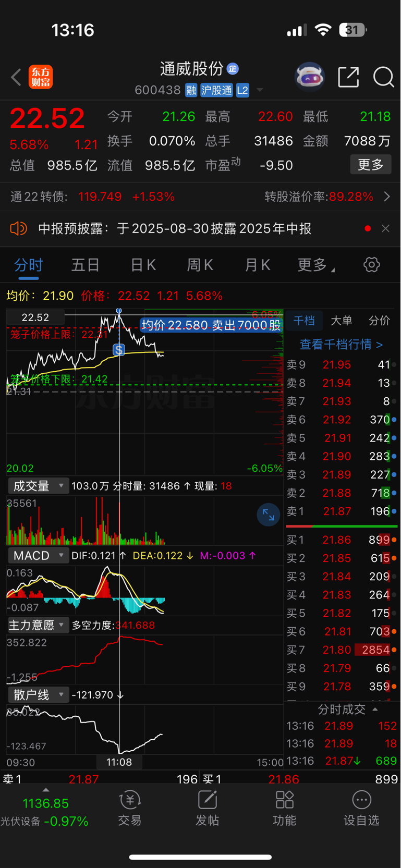The image size is (401, 868).
Task: Select the 买9 21.78 order row
Action: pos(342,687)
